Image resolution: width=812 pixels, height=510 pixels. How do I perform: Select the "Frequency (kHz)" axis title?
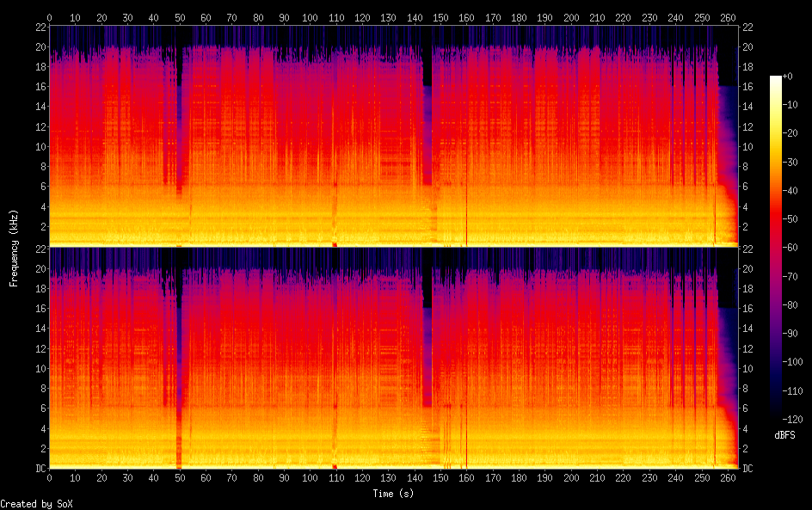[14, 248]
